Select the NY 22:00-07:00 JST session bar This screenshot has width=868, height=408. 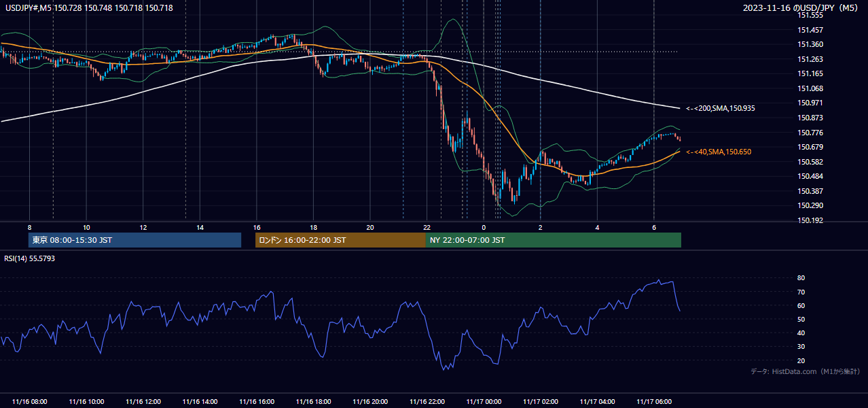[554, 240]
